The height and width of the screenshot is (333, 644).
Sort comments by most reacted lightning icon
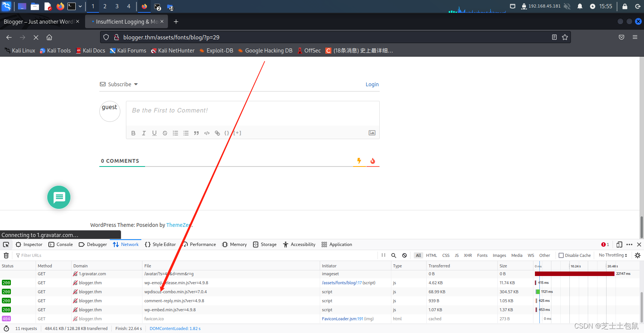pos(359,161)
